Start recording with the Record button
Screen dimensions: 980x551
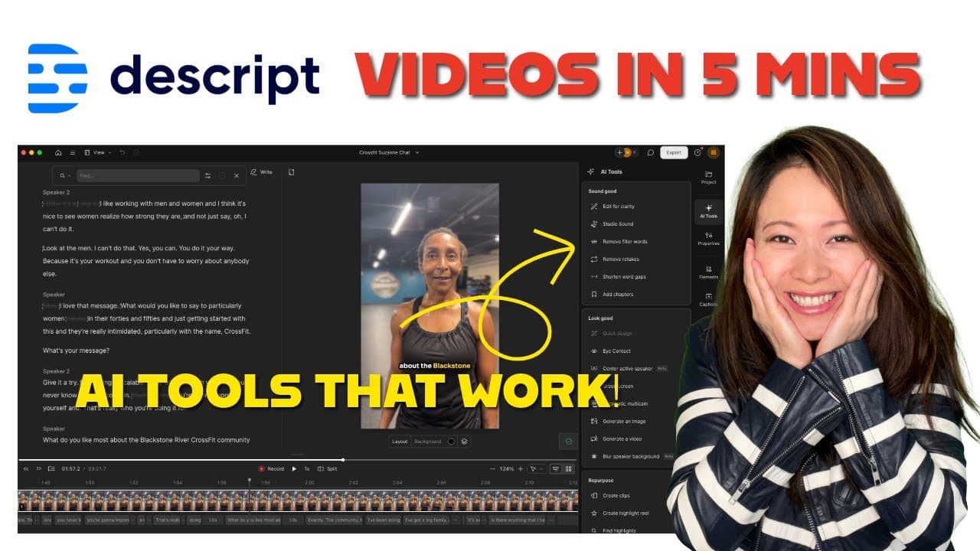click(271, 469)
